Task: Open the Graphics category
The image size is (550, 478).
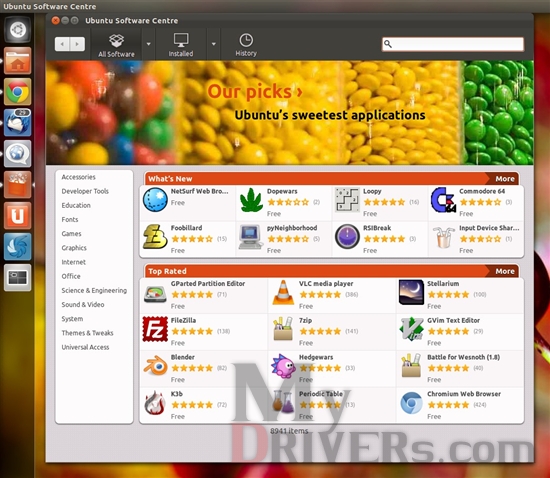Action: coord(74,248)
